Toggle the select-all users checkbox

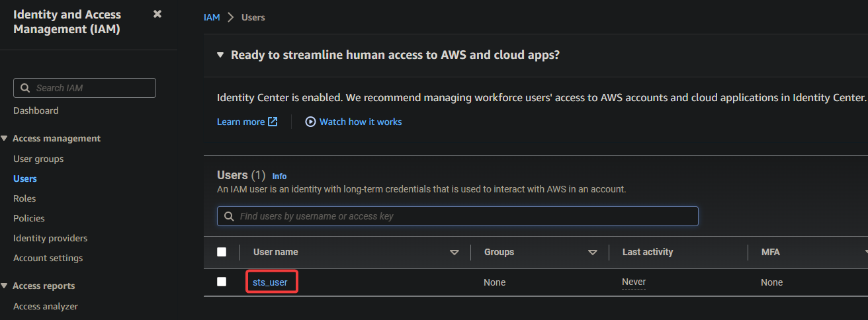pos(222,252)
